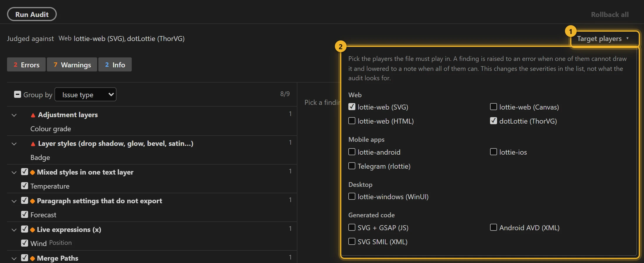
Task: Select the Badge finding
Action: (x=40, y=158)
